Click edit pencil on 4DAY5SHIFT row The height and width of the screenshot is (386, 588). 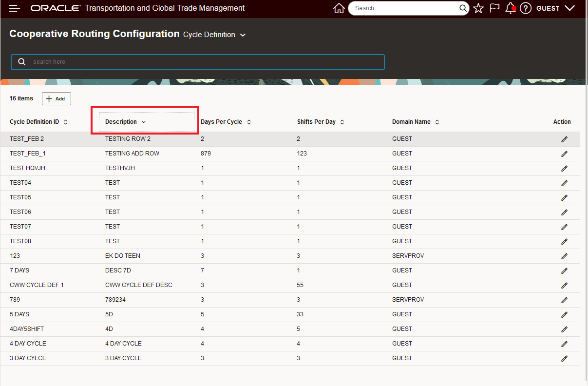tap(564, 329)
